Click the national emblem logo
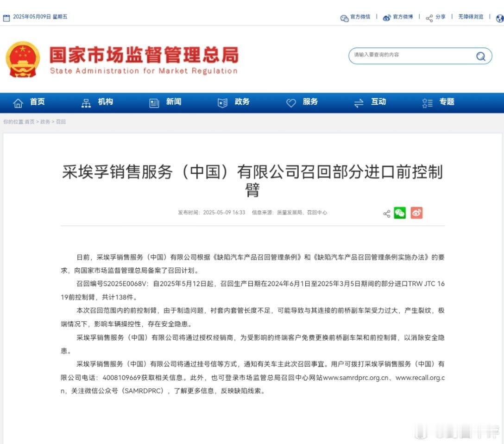 coord(23,59)
